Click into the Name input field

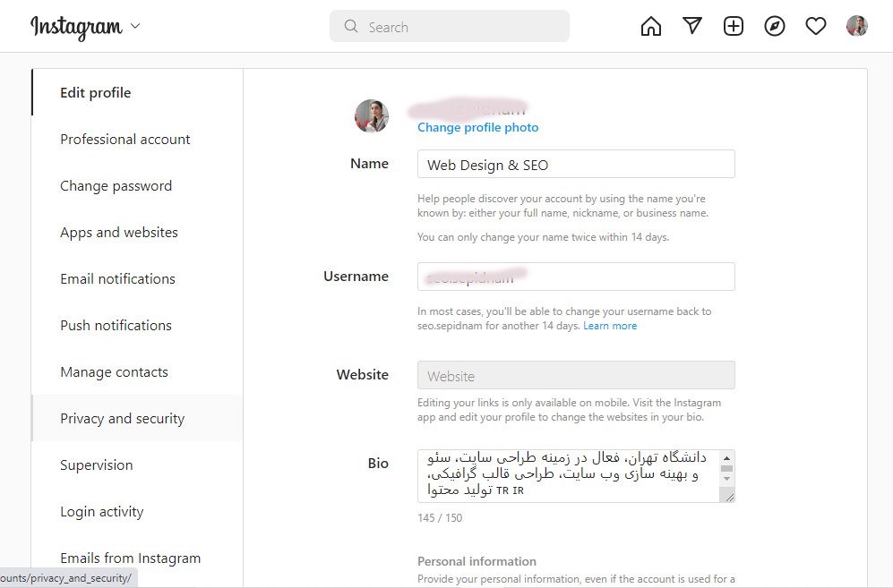tap(576, 165)
